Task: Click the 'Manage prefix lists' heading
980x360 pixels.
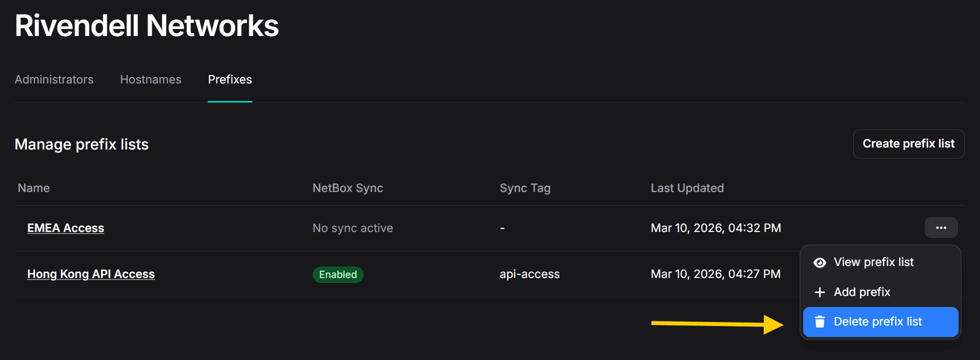Action: tap(82, 144)
